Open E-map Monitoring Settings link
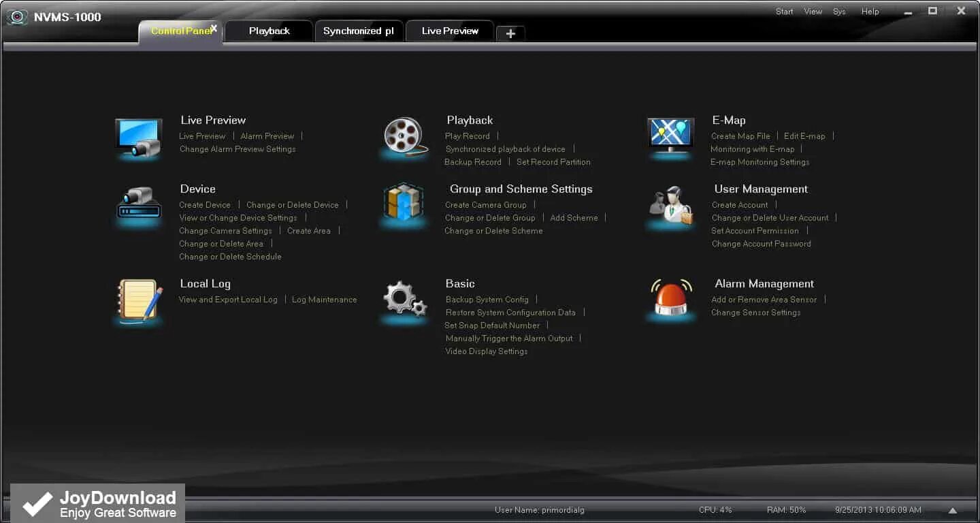The height and width of the screenshot is (523, 980). (x=760, y=162)
